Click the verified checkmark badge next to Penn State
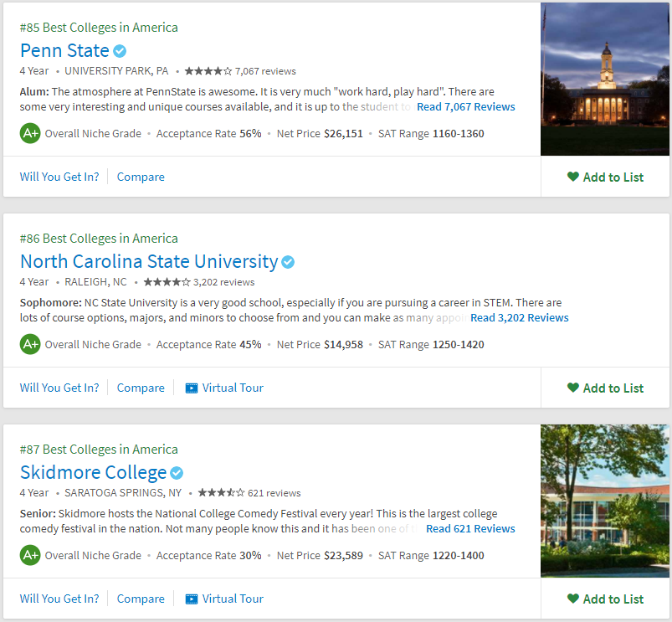 pyautogui.click(x=120, y=51)
